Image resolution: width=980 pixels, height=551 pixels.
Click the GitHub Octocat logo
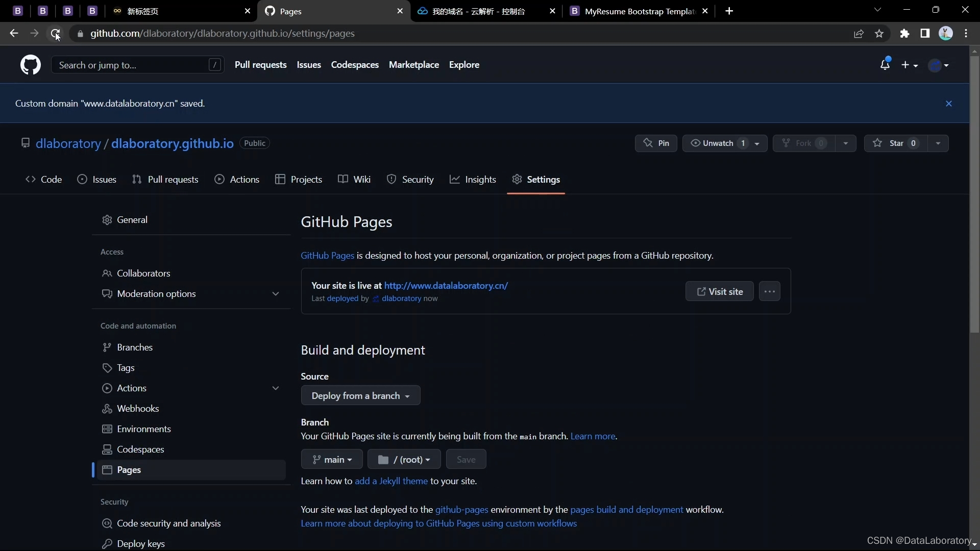coord(30,65)
